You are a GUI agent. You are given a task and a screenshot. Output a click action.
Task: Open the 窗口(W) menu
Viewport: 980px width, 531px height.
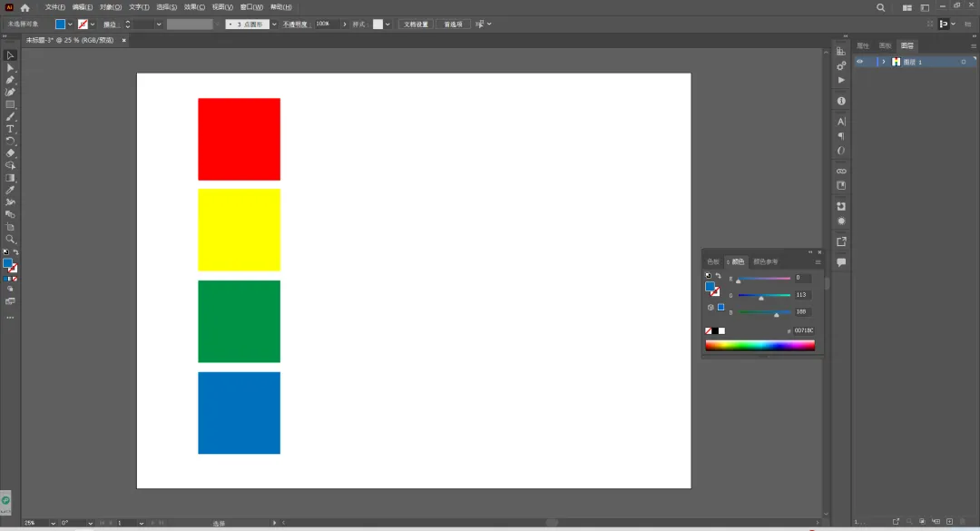pos(252,7)
